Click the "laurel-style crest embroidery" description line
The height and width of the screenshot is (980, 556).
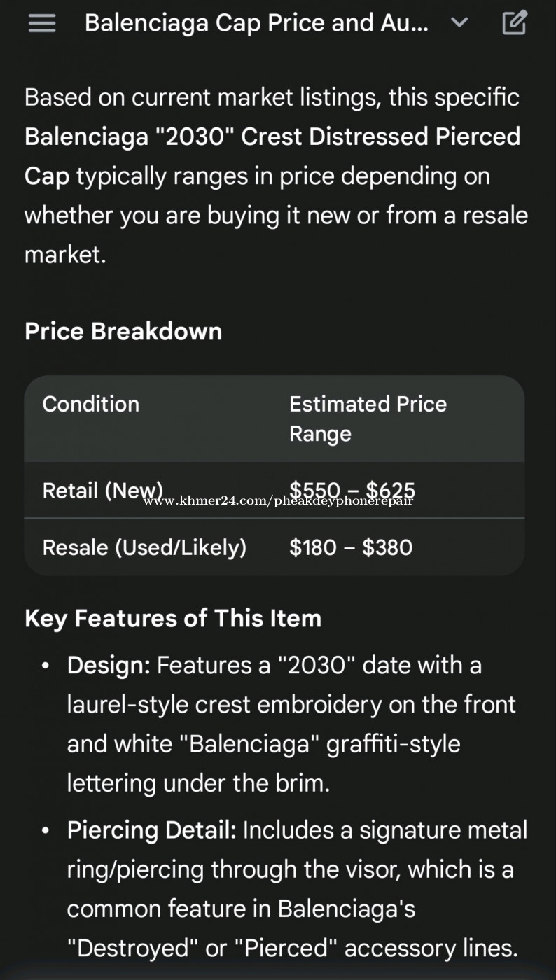pos(291,704)
